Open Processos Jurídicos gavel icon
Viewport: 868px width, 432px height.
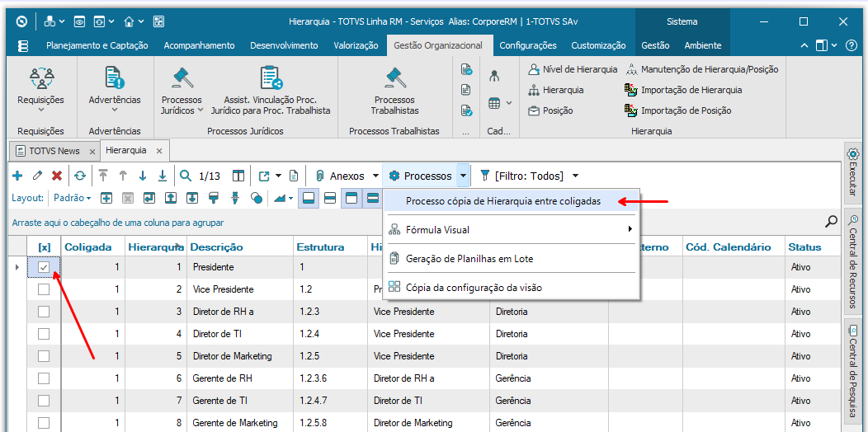(182, 78)
